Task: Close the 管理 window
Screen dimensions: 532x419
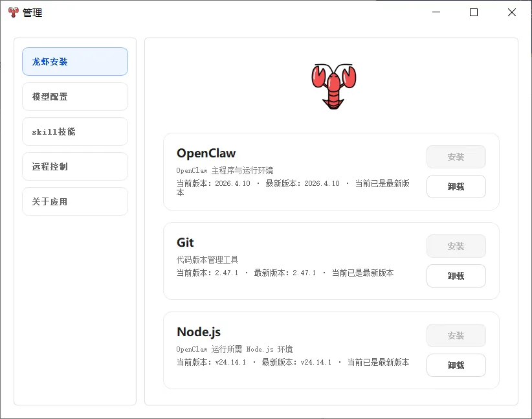Action: pos(512,12)
